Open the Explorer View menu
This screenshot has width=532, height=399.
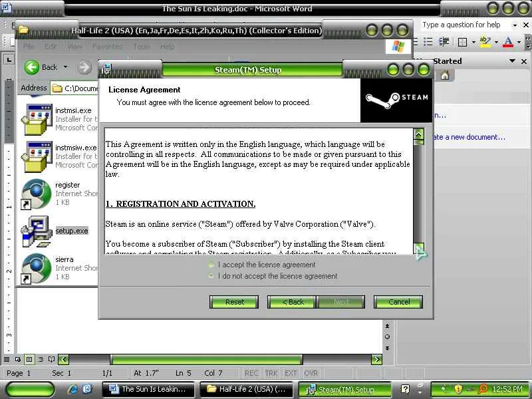(x=75, y=46)
